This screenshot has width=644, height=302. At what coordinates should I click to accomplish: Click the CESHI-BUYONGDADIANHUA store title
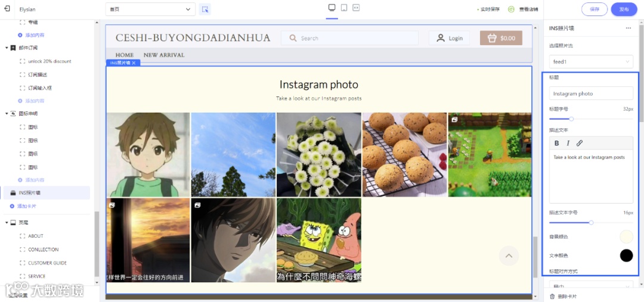click(193, 38)
